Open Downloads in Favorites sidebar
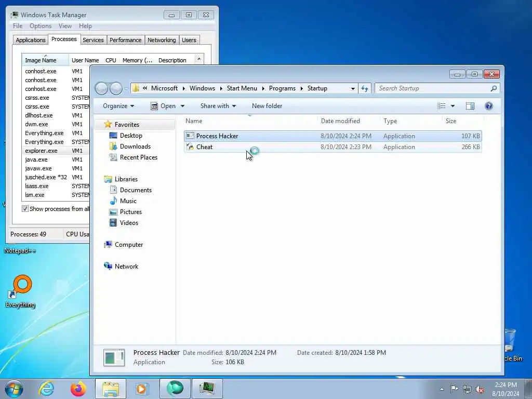The height and width of the screenshot is (399, 532). coord(135,146)
